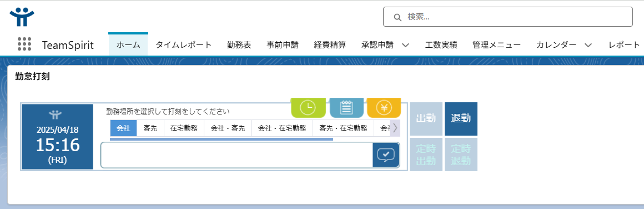Open the yellow yen expense icon
644x209 pixels.
(x=384, y=108)
